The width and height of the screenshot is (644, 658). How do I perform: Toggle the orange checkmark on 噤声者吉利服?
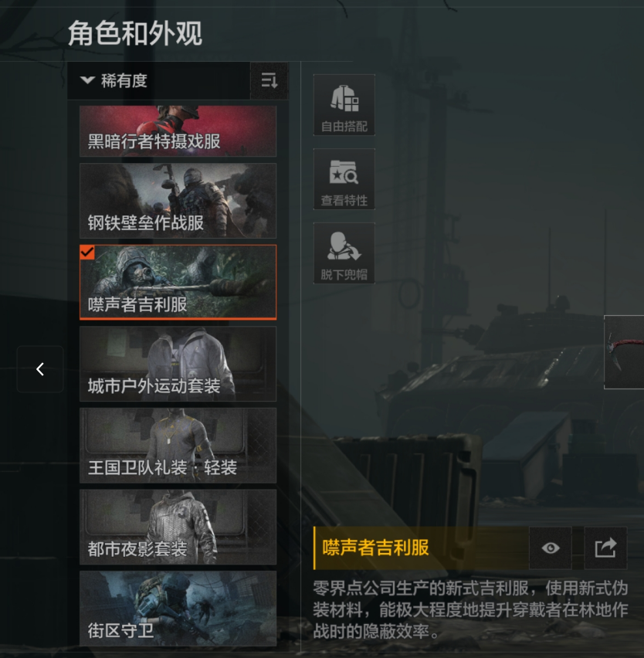pos(86,253)
